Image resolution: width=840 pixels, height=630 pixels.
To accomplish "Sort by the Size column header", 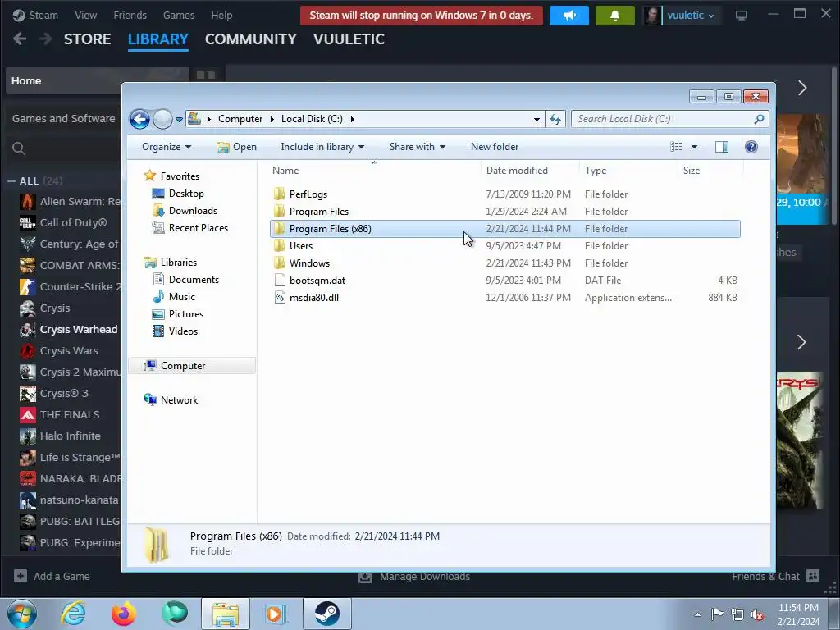I will (x=710, y=171).
